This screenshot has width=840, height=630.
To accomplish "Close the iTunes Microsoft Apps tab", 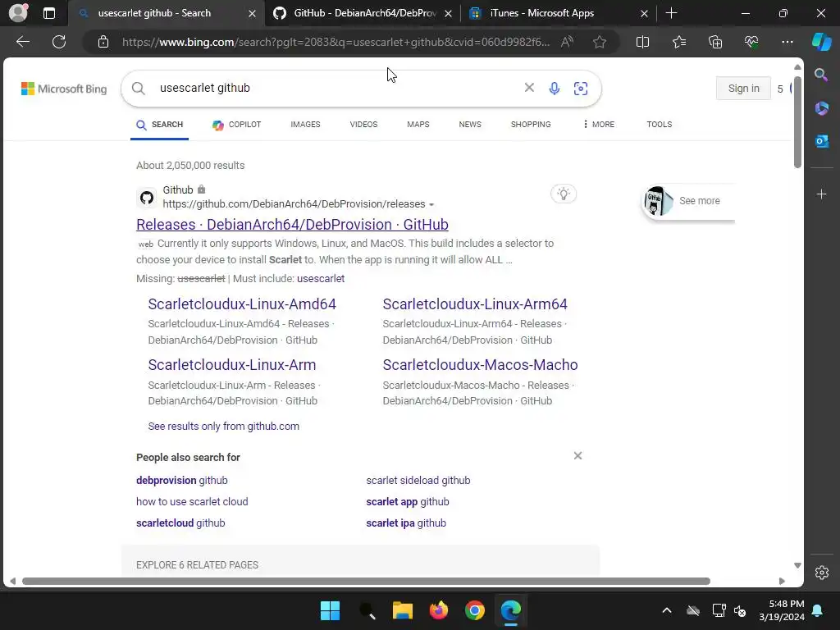I will click(644, 13).
